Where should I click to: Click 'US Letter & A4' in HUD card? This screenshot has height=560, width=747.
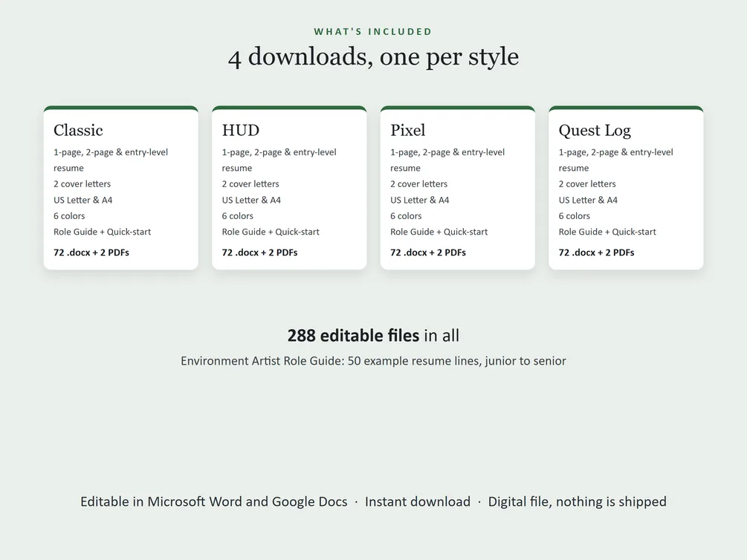coord(251,200)
